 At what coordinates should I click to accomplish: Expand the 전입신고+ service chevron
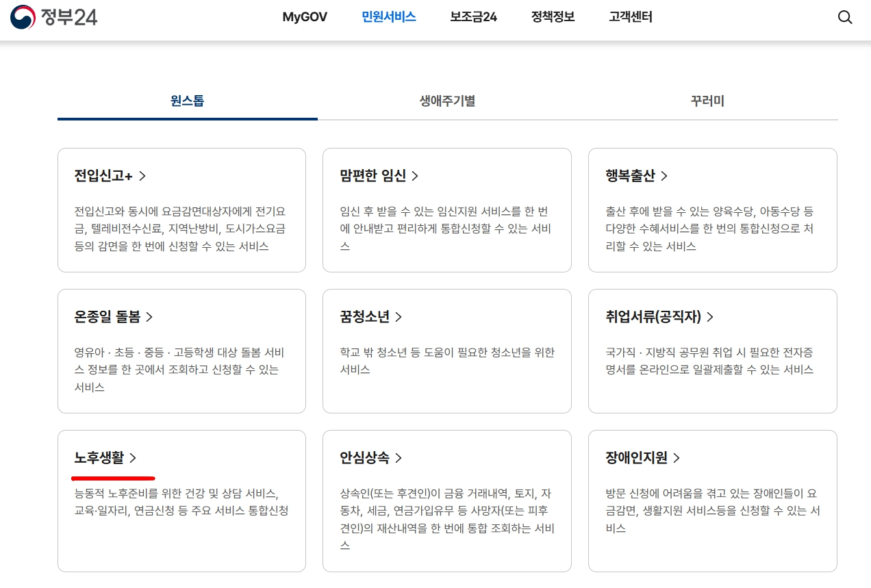coord(142,176)
